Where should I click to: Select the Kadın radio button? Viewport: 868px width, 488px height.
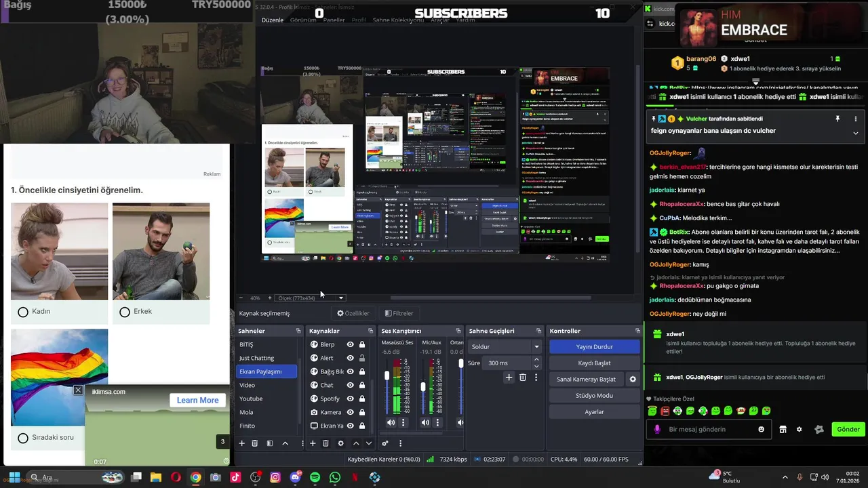pos(23,312)
